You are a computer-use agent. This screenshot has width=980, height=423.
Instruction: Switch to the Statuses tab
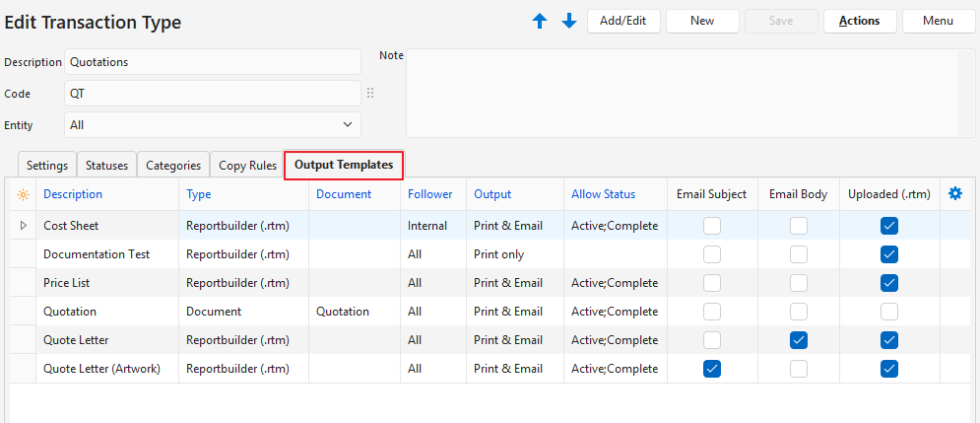point(106,166)
